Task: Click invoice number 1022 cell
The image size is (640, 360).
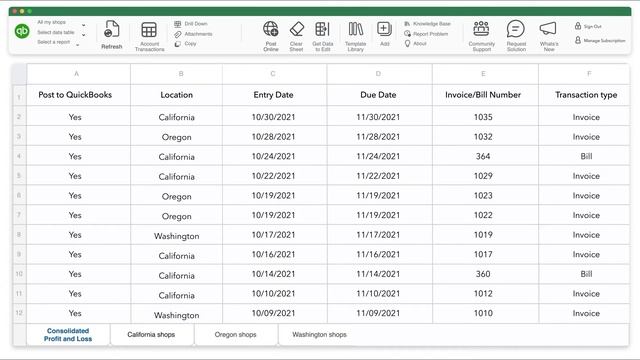Action: point(485,215)
